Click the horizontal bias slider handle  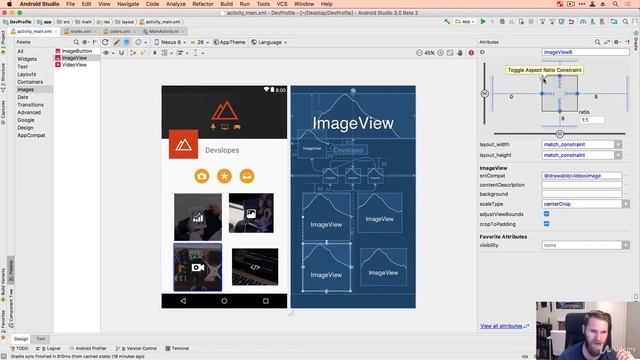tap(560, 133)
